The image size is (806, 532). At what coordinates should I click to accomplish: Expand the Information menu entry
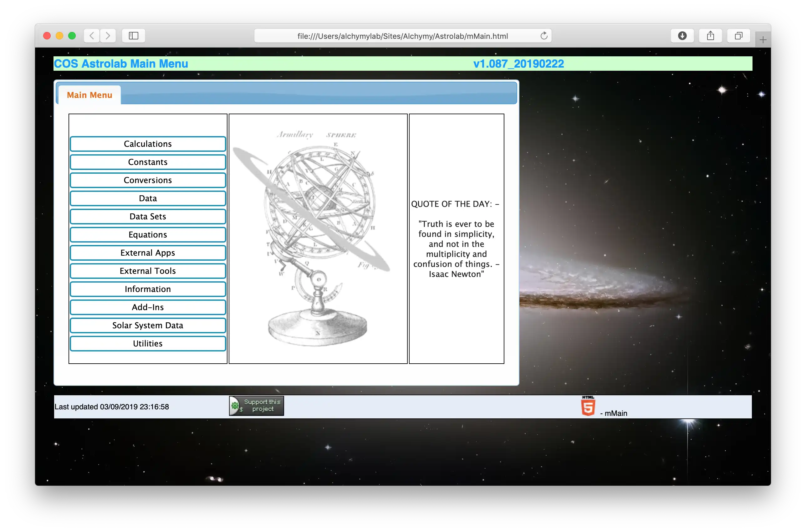[x=147, y=289]
